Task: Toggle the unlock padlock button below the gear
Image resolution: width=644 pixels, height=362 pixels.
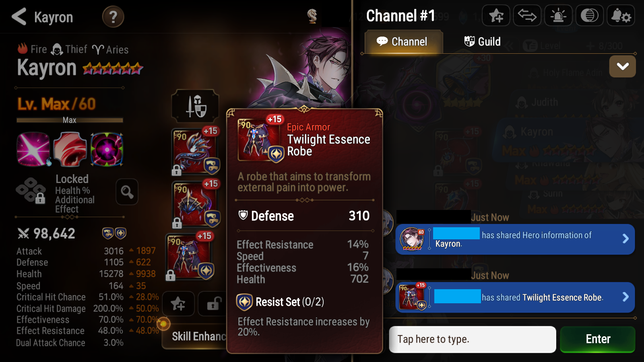Action: point(213,304)
